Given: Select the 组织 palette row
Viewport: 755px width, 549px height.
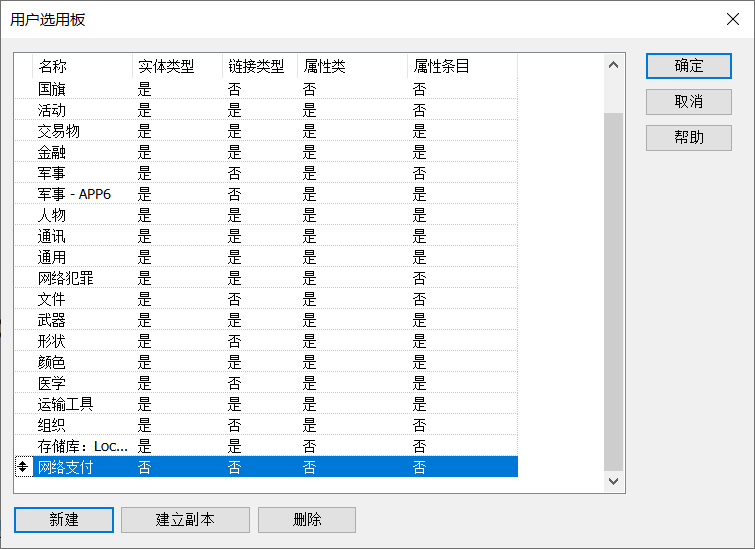Looking at the screenshot, I should pyautogui.click(x=266, y=425).
